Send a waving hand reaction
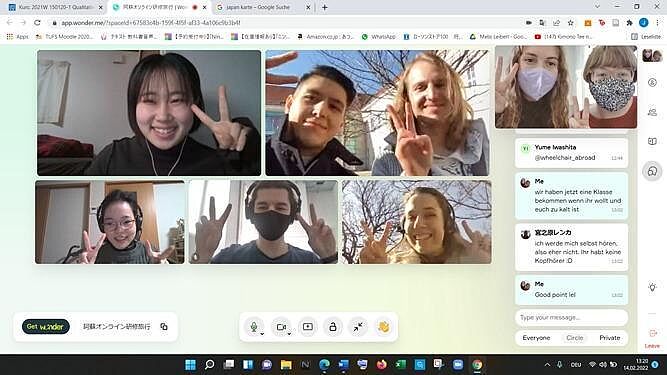This screenshot has height=375, width=667. pos(383,327)
